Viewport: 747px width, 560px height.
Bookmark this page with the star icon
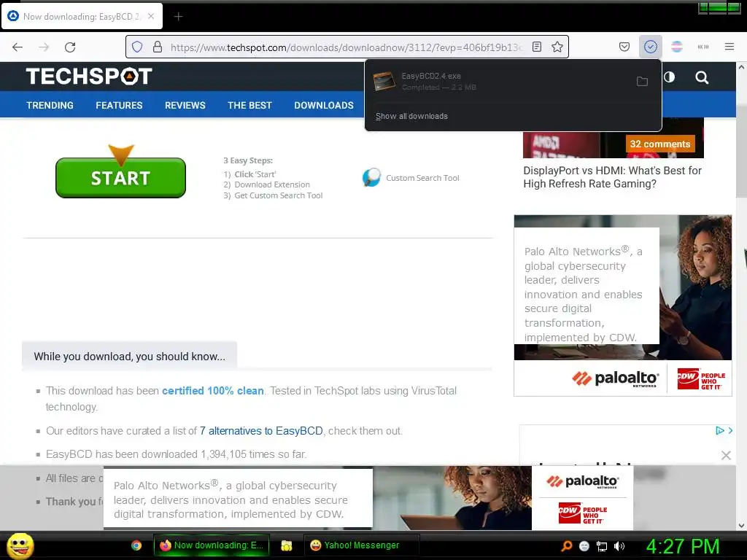[x=557, y=47]
